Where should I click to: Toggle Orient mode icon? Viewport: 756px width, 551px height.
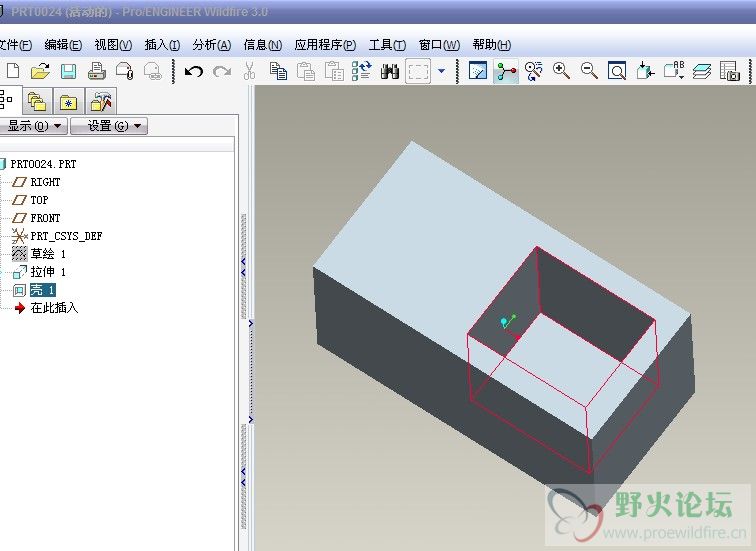[534, 71]
